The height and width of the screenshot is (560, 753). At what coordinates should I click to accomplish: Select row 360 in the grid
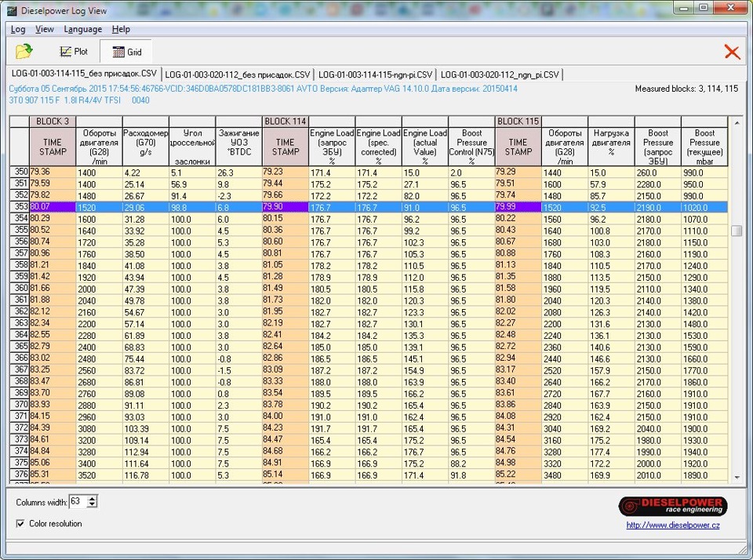(18, 288)
